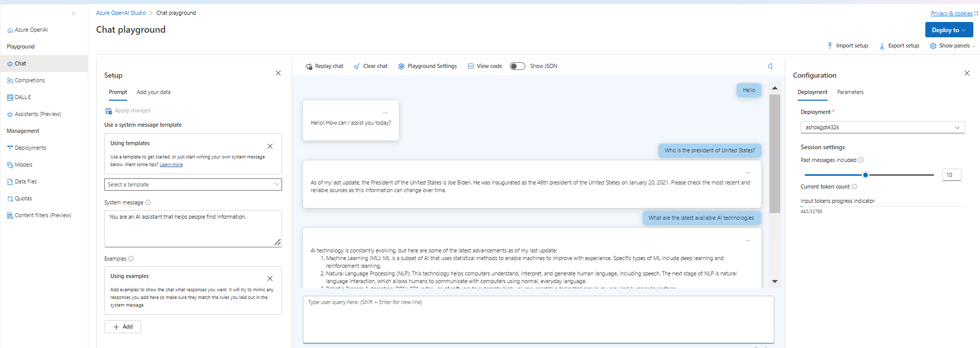Open the ashokgpt432k deployment dropdown
Screen dimensions: 980x348
pyautogui.click(x=882, y=127)
